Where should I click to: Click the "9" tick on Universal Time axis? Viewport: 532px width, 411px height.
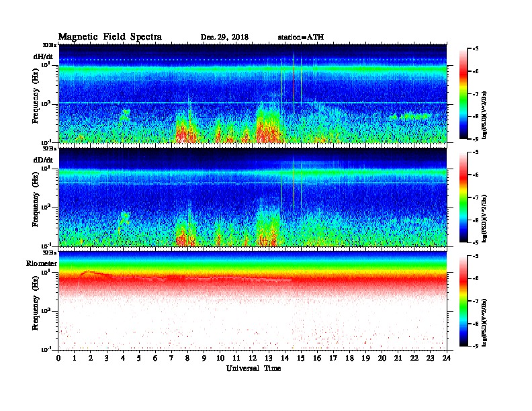pos(204,359)
